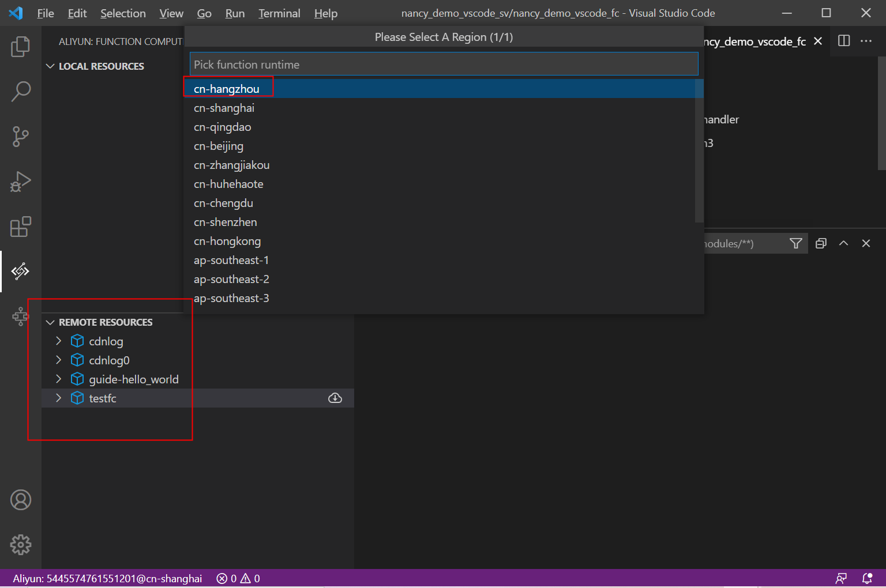Viewport: 886px width, 588px height.
Task: Maximize panel with the up chevron
Action: tap(843, 243)
